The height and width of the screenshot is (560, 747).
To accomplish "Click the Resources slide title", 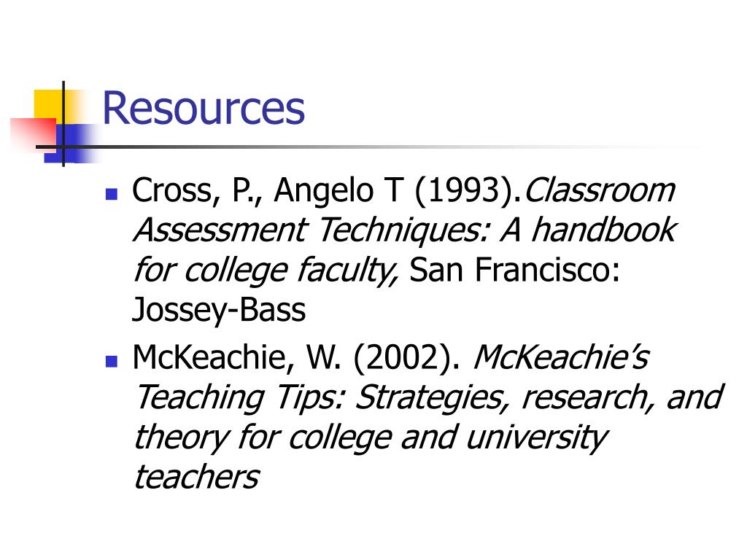I will pyautogui.click(x=204, y=109).
